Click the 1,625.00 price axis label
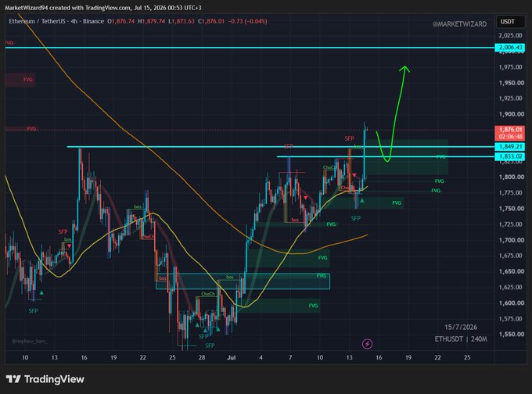The height and width of the screenshot is (394, 532). [x=510, y=287]
